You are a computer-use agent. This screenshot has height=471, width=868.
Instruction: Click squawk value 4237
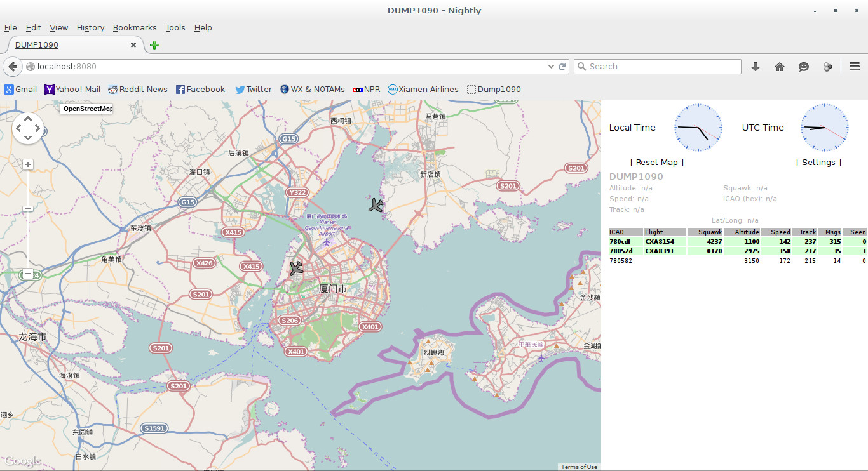click(714, 242)
